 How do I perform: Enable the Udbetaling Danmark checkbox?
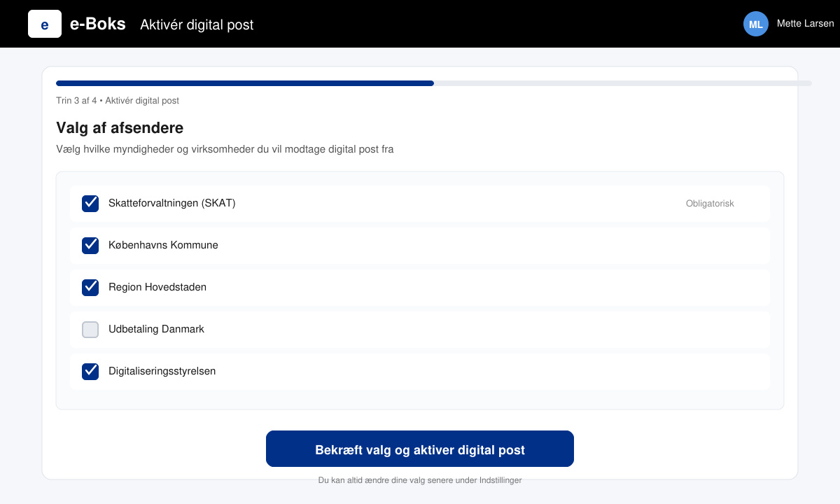90,330
